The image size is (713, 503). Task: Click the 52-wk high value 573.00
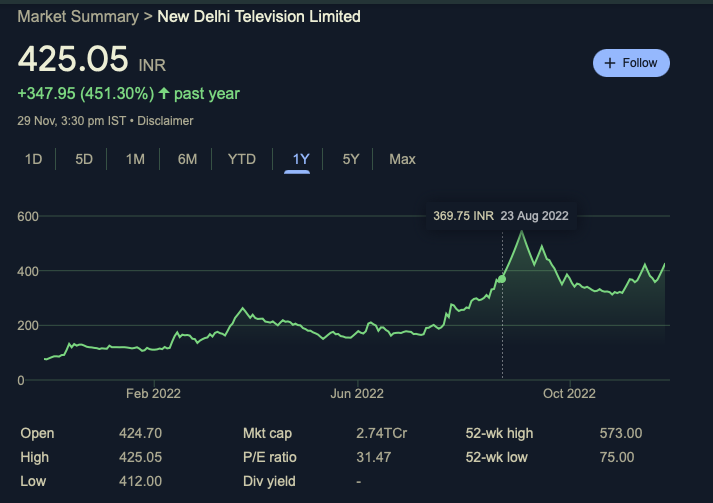tap(621, 433)
